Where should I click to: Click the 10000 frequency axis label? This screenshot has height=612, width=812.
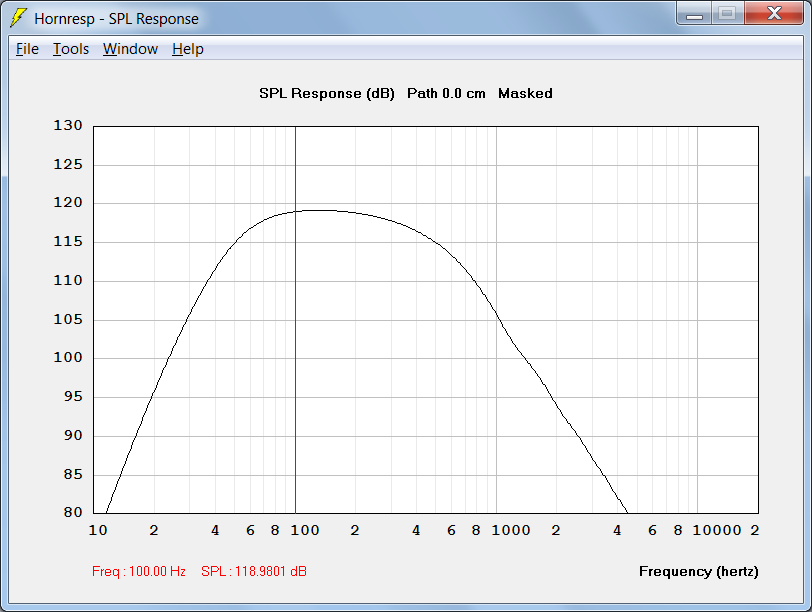pyautogui.click(x=717, y=530)
